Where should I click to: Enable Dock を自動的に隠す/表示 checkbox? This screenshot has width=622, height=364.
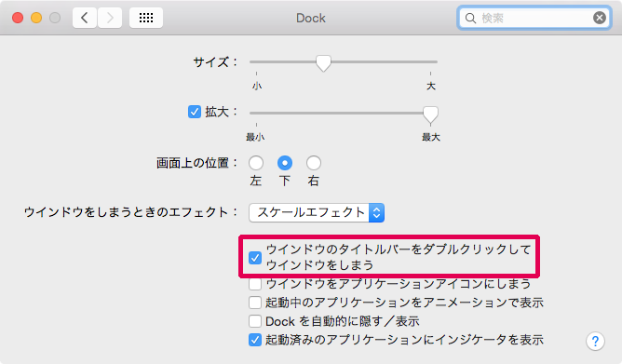point(255,321)
